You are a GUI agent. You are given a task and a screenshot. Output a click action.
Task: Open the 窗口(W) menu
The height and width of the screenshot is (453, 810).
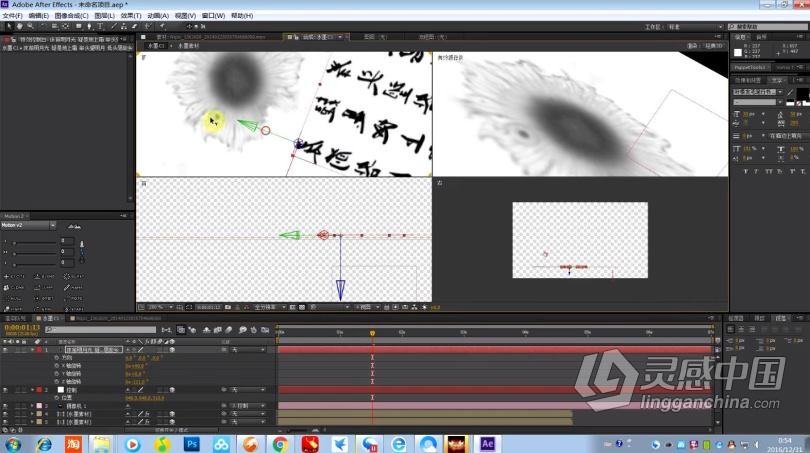coord(213,16)
